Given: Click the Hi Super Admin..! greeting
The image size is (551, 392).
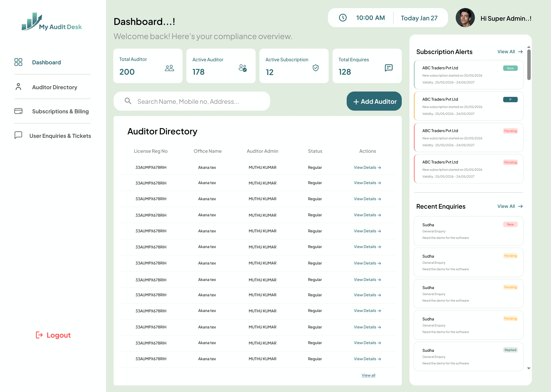Looking at the screenshot, I should click(506, 18).
